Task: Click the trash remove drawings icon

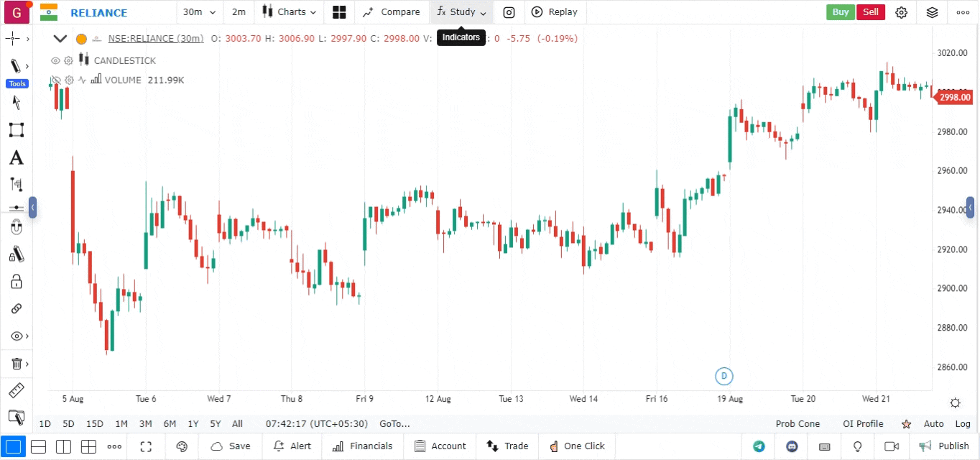Action: pyautogui.click(x=16, y=364)
